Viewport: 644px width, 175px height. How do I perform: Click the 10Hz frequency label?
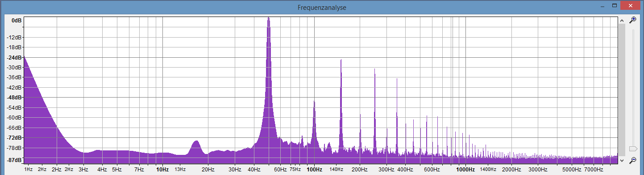coord(162,170)
